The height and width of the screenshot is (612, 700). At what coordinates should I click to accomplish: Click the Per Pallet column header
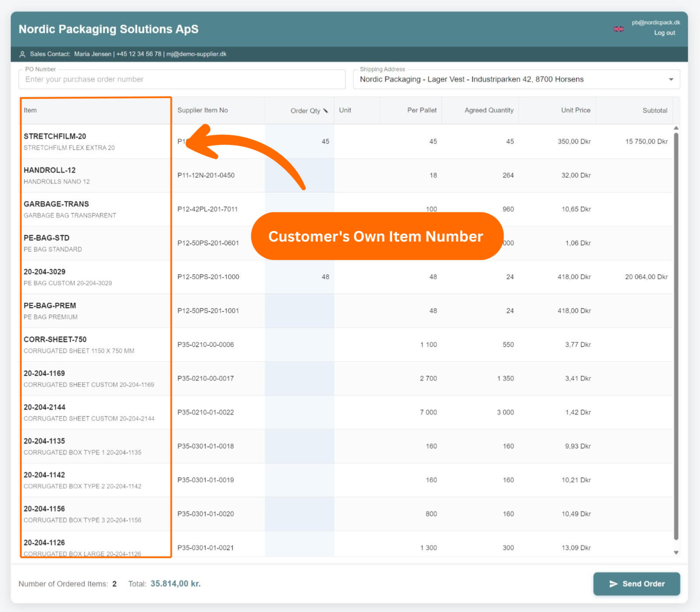[x=422, y=110]
